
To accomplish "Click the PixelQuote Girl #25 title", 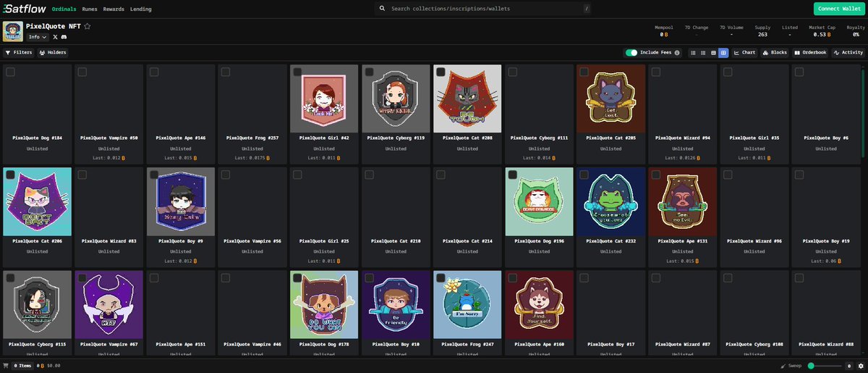I will coord(324,240).
